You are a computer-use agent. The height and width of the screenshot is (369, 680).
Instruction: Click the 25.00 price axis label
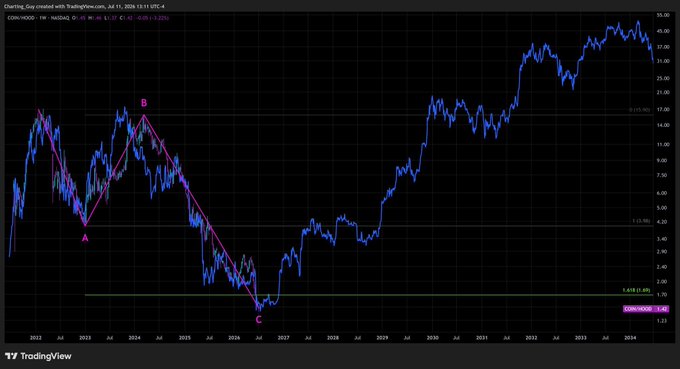(663, 78)
